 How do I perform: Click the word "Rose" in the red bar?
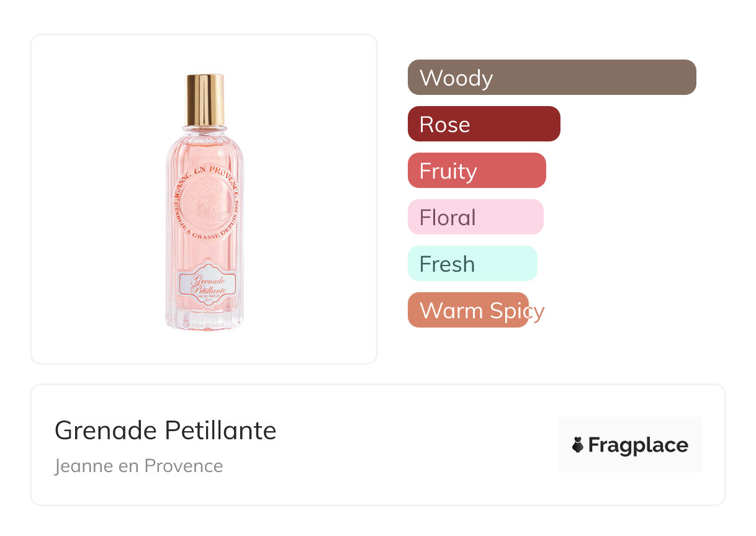pos(444,125)
